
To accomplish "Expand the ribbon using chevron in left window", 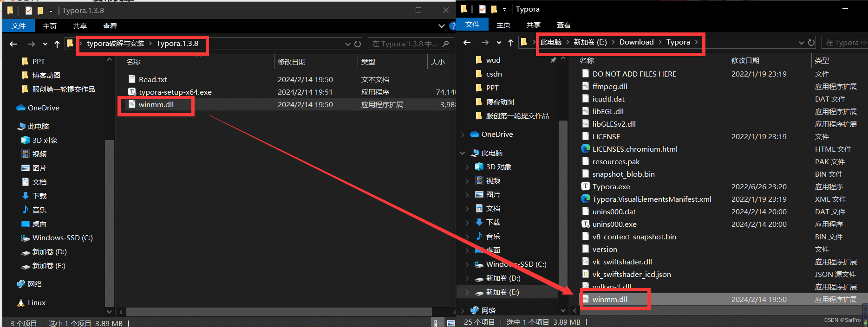I will pos(441,26).
